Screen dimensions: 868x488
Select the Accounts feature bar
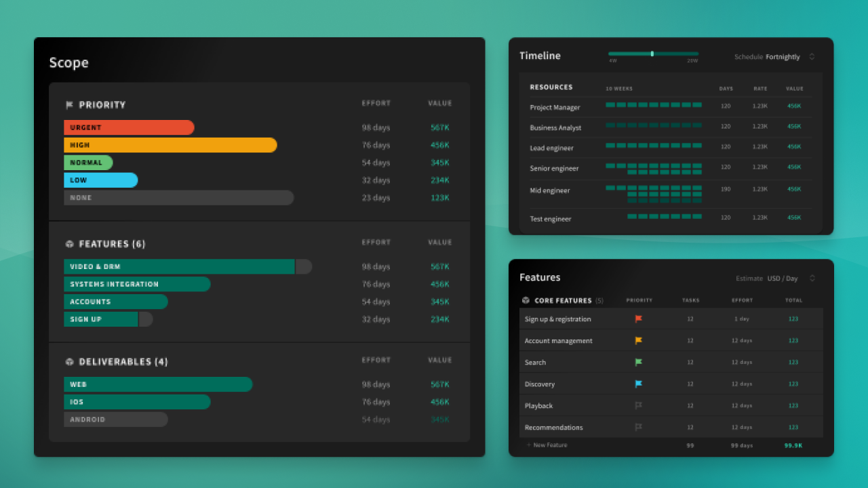pyautogui.click(x=116, y=302)
